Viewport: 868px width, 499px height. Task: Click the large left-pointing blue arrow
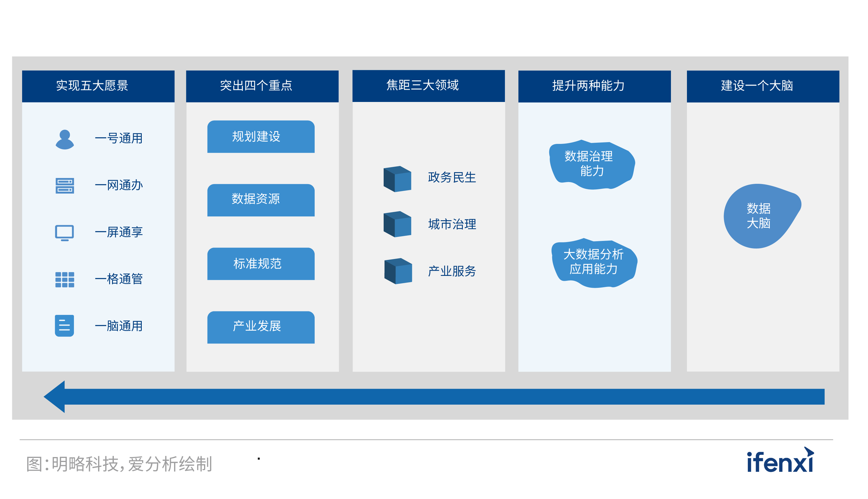click(x=434, y=396)
